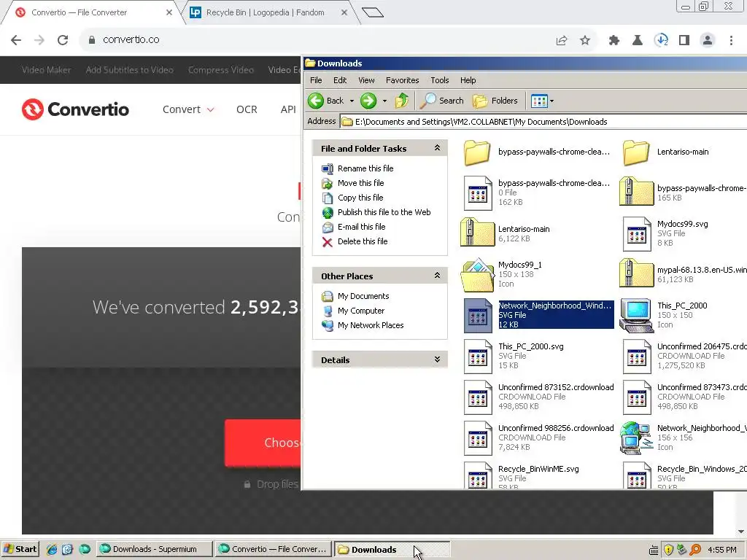The image size is (747, 560).
Task: Open the Forward history dropdown arrow
Action: [x=384, y=101]
